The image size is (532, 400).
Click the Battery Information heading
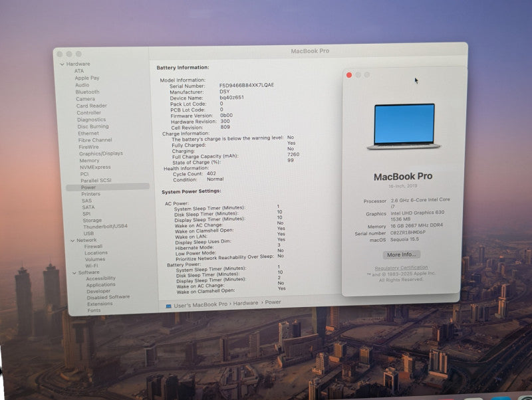pyautogui.click(x=183, y=68)
